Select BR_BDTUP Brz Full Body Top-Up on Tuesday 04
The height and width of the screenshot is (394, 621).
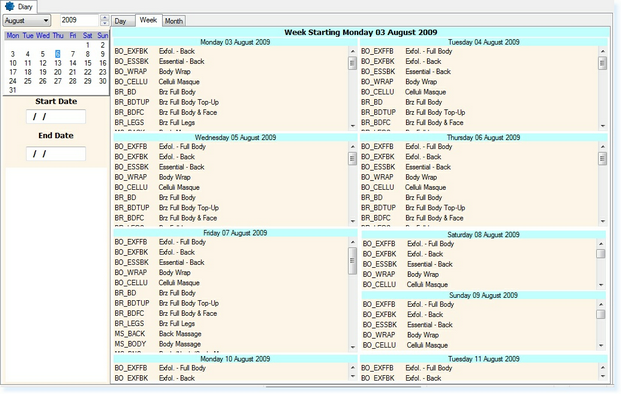479,112
